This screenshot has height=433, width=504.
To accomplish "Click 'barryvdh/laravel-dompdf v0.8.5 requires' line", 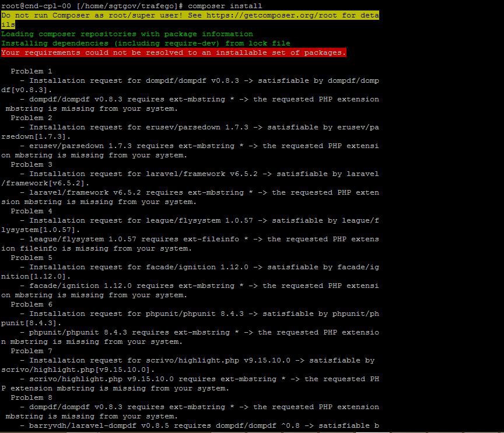I will pyautogui.click(x=199, y=425).
